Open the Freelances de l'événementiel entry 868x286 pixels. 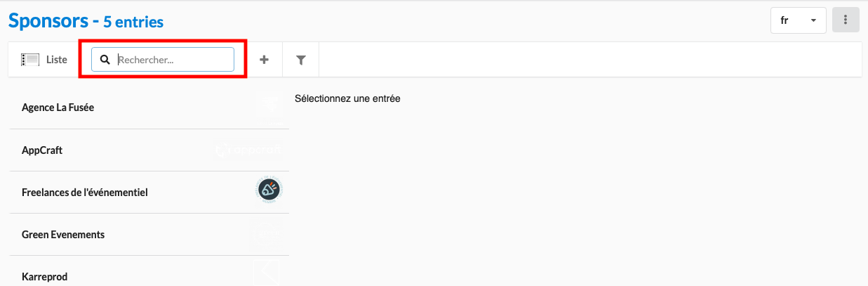pos(85,193)
